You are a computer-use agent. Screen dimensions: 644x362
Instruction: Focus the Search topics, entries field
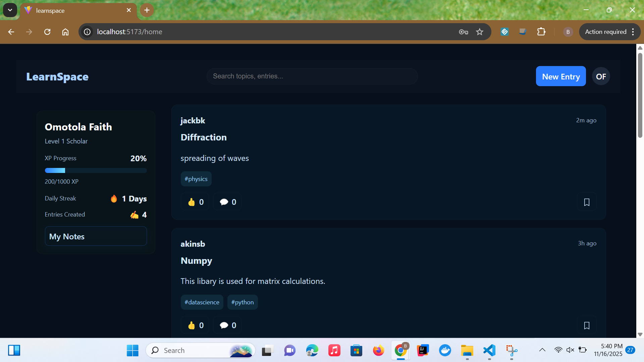(x=312, y=76)
